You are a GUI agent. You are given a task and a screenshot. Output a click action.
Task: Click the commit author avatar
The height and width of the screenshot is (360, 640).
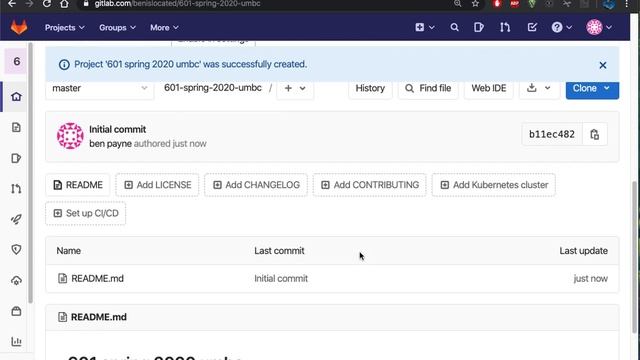coord(70,136)
